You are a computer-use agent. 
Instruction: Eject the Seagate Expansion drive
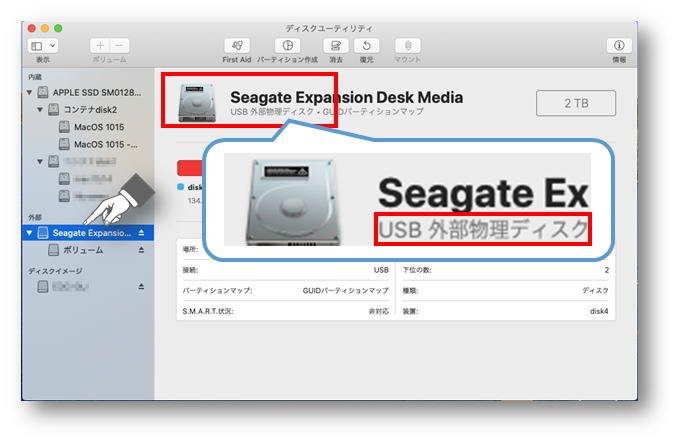(141, 233)
